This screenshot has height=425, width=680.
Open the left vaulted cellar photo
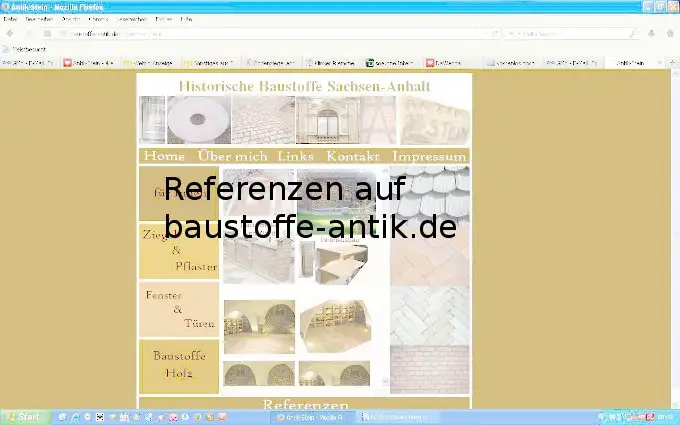(259, 327)
